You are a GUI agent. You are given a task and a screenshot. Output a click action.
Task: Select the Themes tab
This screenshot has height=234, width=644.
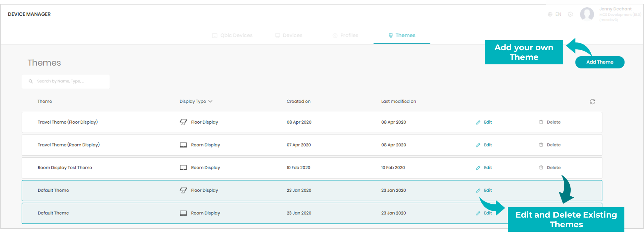pos(402,35)
